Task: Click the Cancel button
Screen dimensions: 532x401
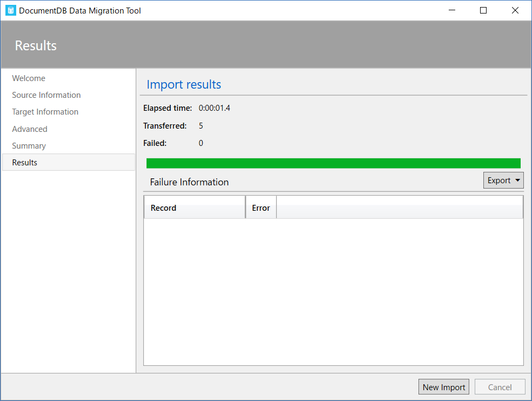Action: click(500, 387)
